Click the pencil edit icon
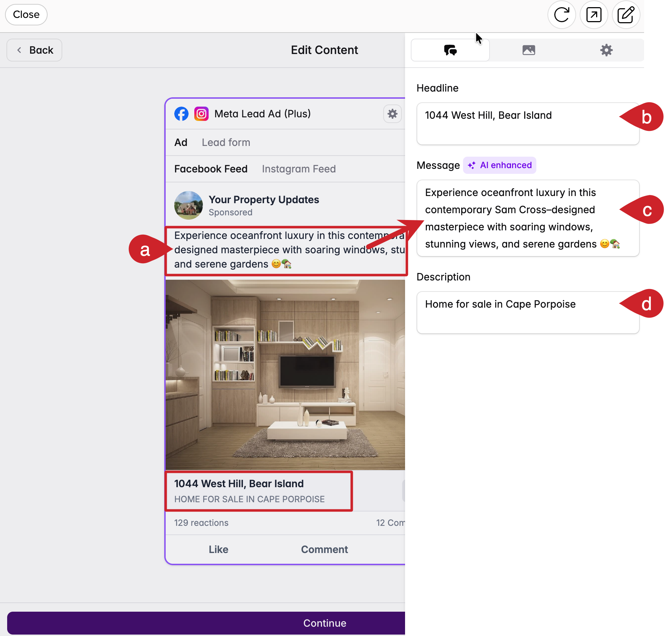 pos(626,15)
